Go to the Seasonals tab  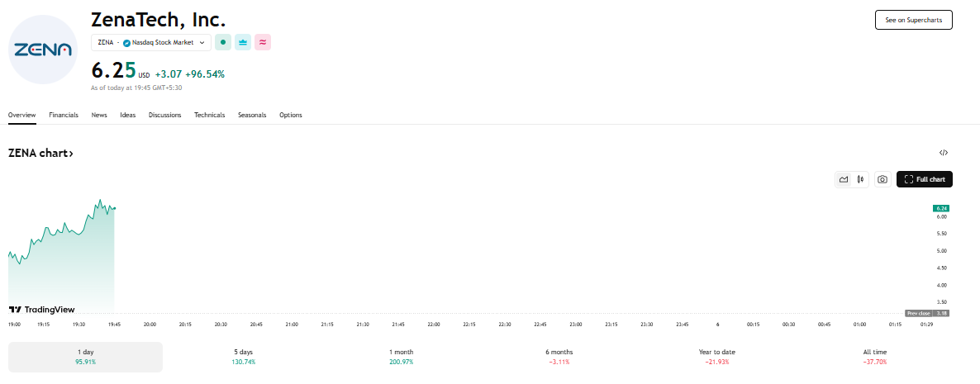pos(252,115)
